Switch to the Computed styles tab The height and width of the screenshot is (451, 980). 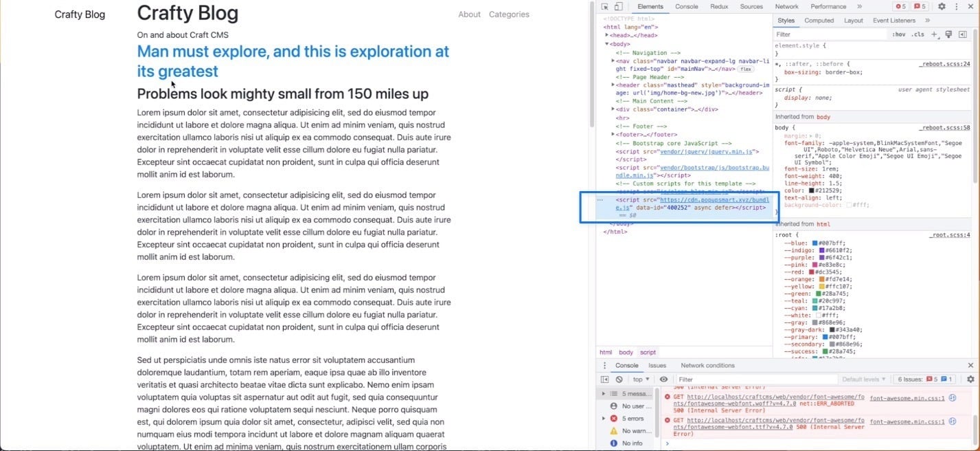tap(819, 21)
